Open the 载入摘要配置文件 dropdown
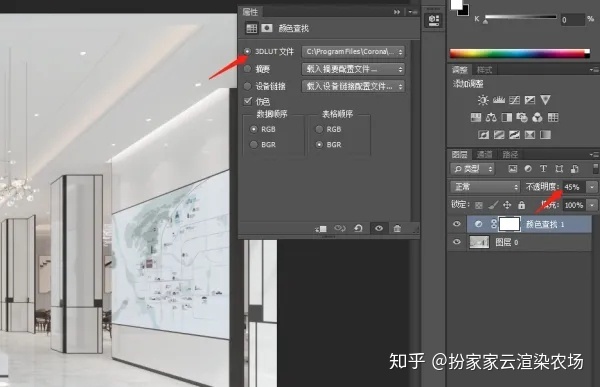The height and width of the screenshot is (387, 600). [x=353, y=69]
